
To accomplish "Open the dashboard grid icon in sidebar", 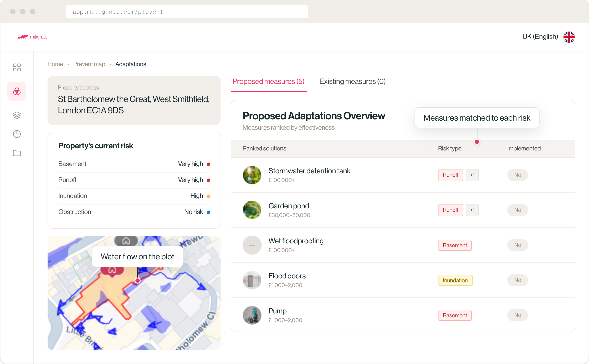I will pyautogui.click(x=17, y=67).
